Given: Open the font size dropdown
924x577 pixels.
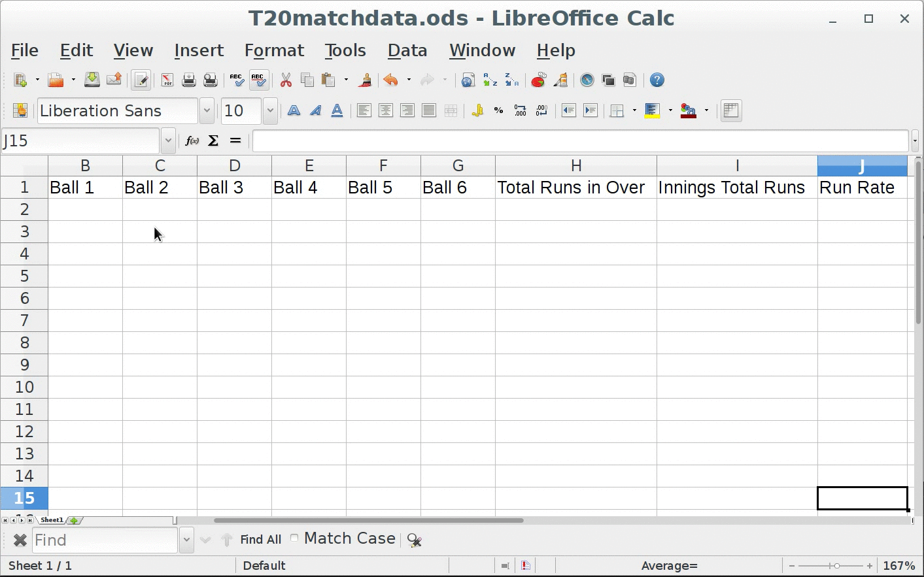Looking at the screenshot, I should coord(270,111).
